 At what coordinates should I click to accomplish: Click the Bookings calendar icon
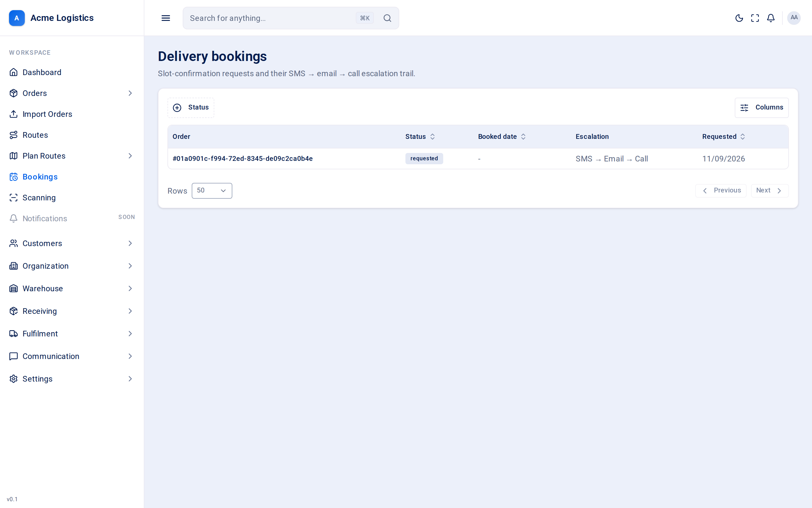coord(14,177)
